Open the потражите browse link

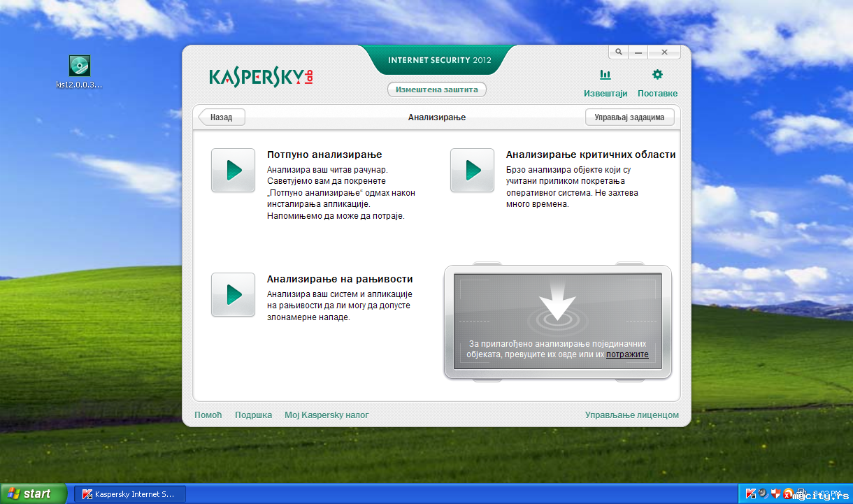[627, 354]
